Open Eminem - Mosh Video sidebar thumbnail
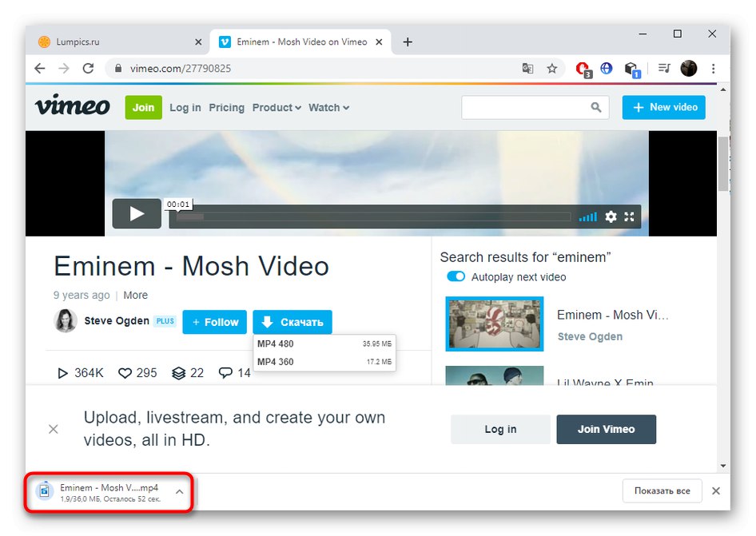This screenshot has width=756, height=536. coord(495,324)
